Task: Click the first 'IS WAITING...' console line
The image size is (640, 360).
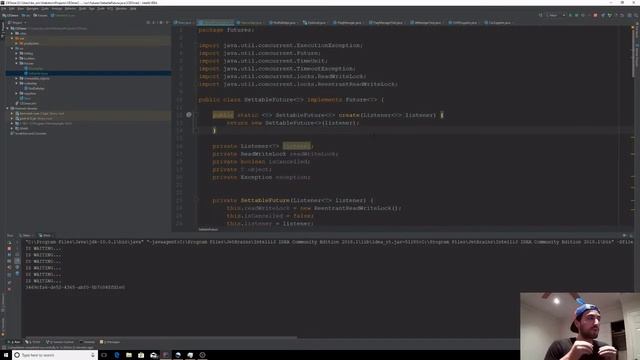Action: pyautogui.click(x=43, y=249)
